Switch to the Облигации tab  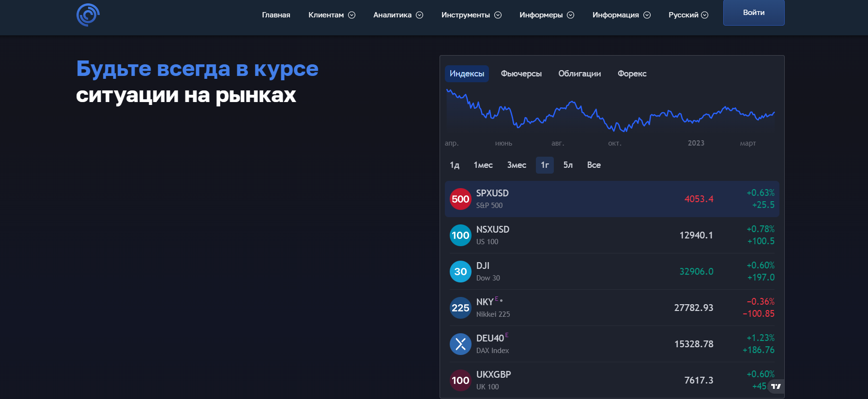click(x=579, y=74)
